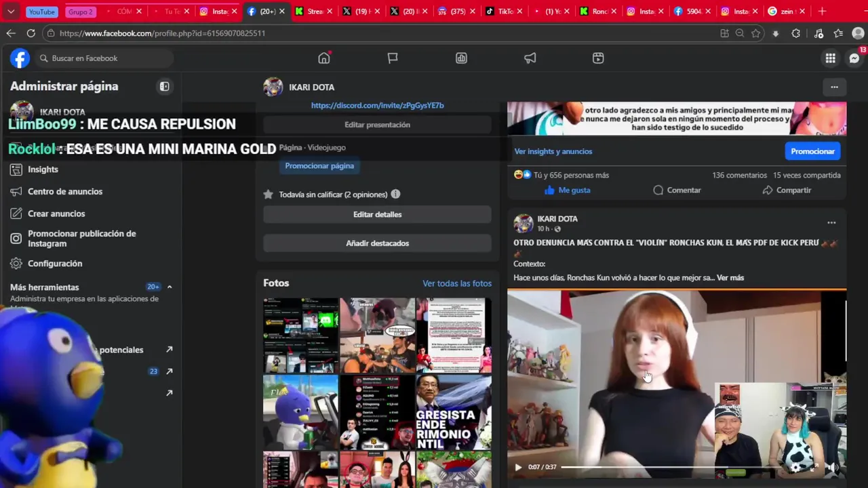Open Ver insights y anuncios link

(x=553, y=152)
